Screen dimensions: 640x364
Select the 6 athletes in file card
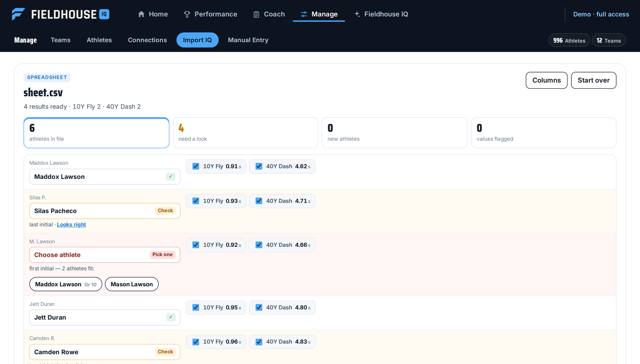(96, 133)
